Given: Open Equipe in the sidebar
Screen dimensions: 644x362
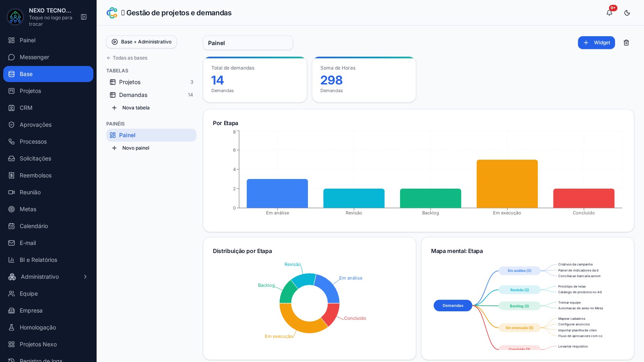Looking at the screenshot, I should pyautogui.click(x=48, y=294).
